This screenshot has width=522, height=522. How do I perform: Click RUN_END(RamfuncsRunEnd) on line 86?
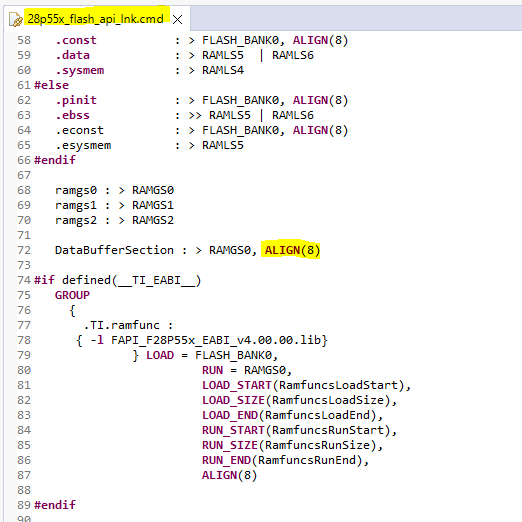(282, 460)
